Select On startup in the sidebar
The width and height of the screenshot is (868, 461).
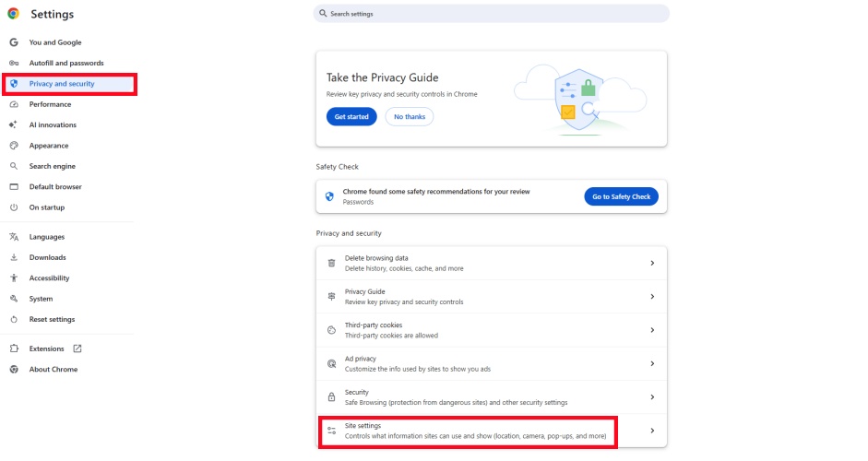[47, 207]
